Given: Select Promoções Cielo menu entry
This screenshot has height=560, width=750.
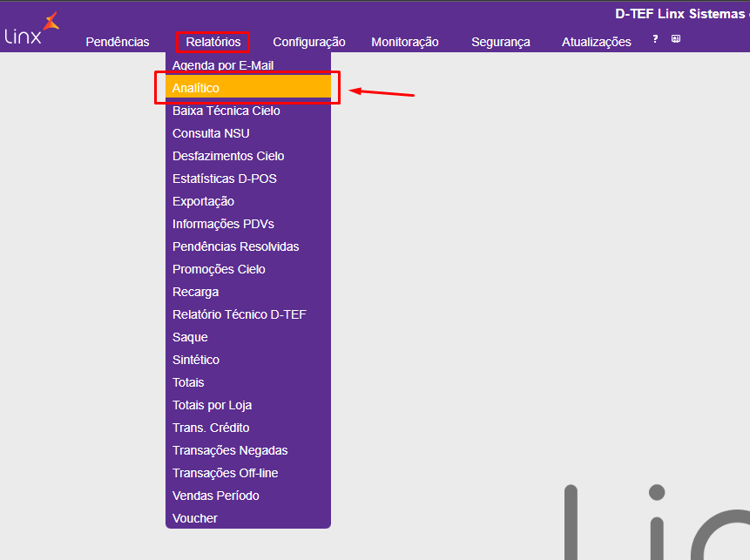Looking at the screenshot, I should 247,269.
